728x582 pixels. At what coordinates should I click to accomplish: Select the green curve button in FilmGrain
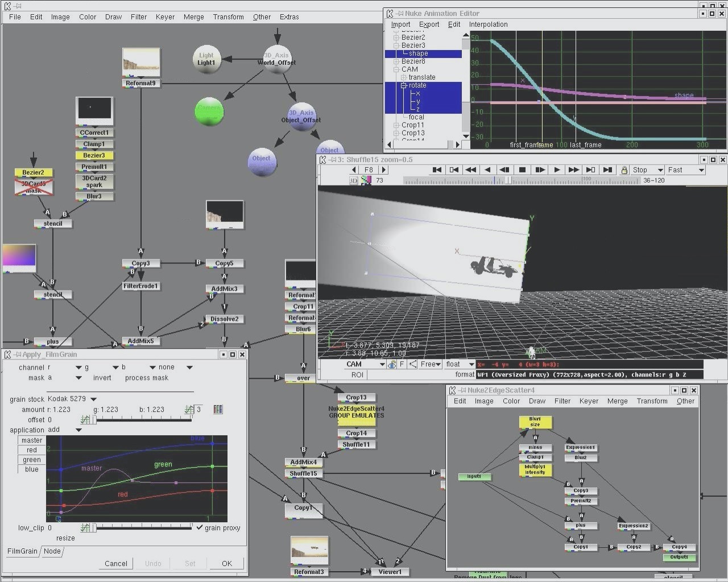click(32, 460)
